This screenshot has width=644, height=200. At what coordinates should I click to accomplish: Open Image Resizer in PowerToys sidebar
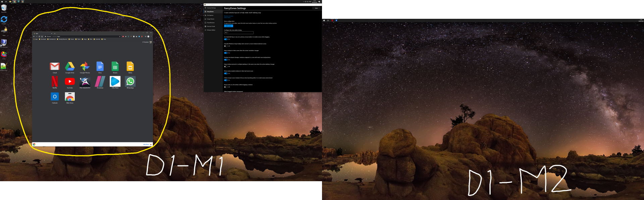(213, 19)
